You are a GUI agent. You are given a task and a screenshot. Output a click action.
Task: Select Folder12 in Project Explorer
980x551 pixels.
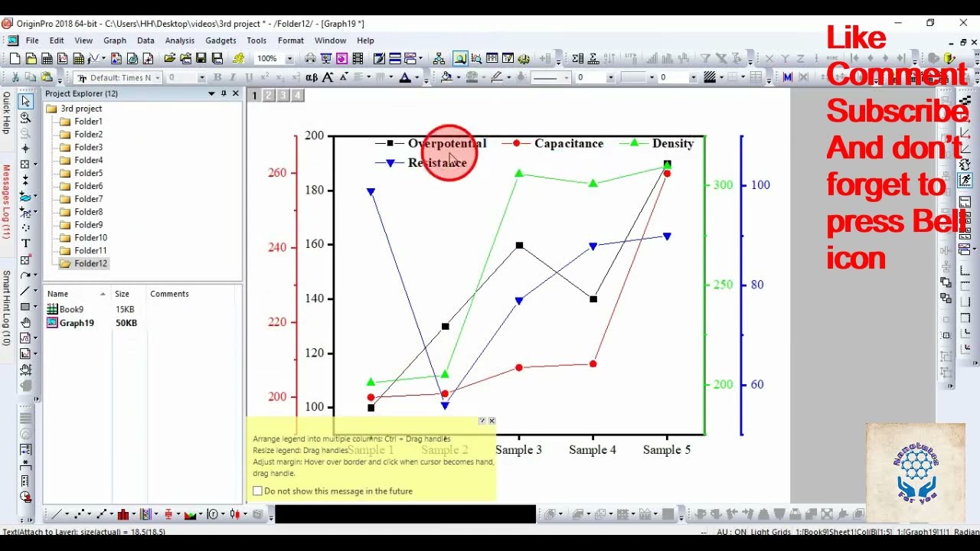pyautogui.click(x=90, y=263)
